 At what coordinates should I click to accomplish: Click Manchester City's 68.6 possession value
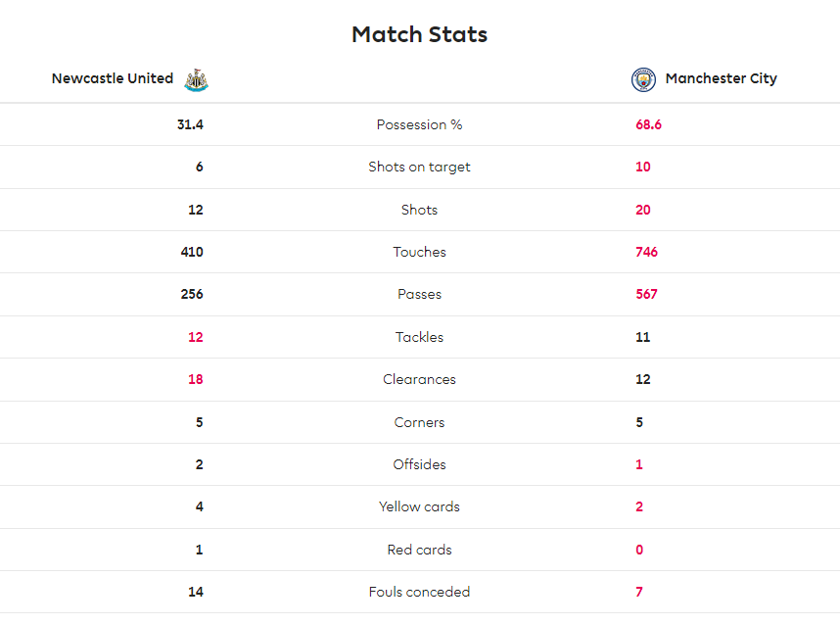pos(648,124)
